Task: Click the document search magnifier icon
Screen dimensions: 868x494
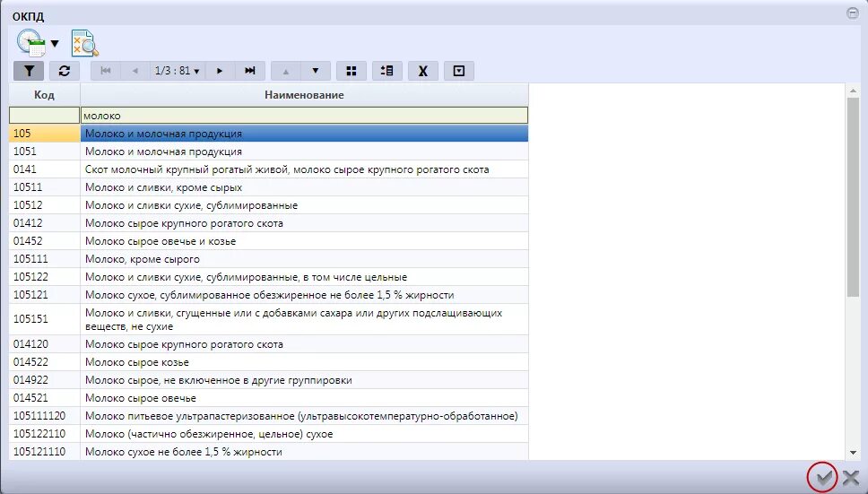Action: [x=85, y=44]
